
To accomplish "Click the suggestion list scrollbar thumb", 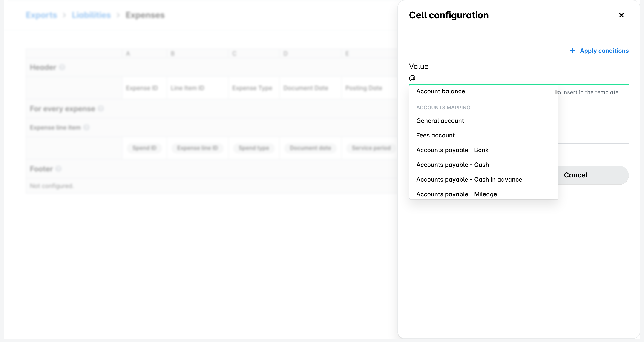I will 556,92.
